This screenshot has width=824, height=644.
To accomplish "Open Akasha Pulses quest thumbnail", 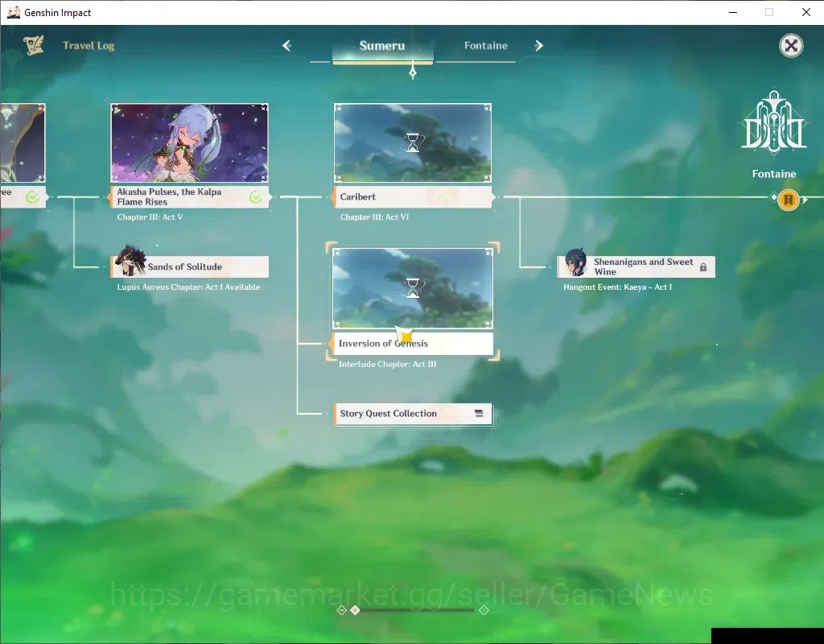I will [190, 142].
